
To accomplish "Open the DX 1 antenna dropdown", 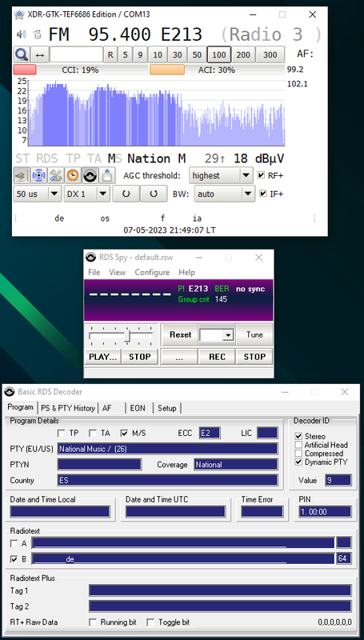I will coord(87,194).
